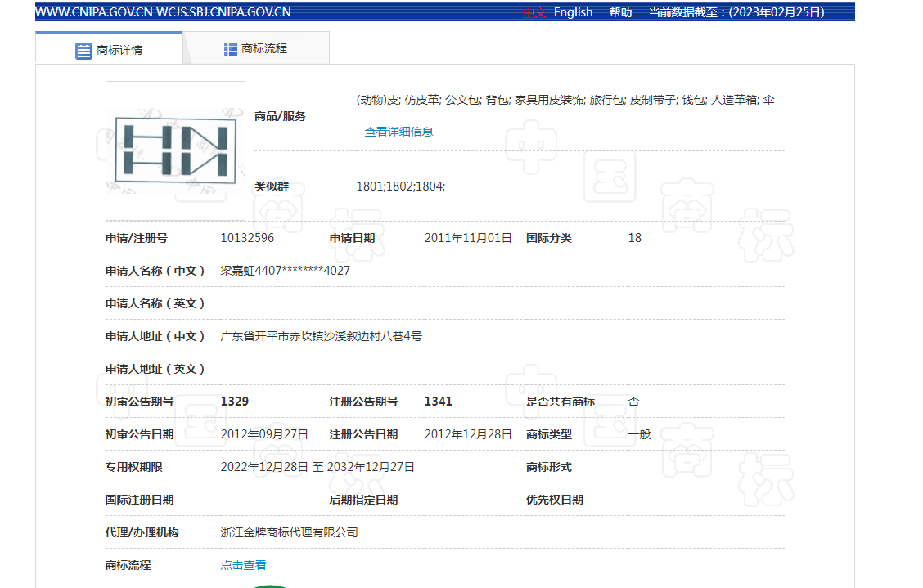Viewport: 923px width, 588px height.
Task: Select application date 2011年11月01日
Action: [468, 238]
